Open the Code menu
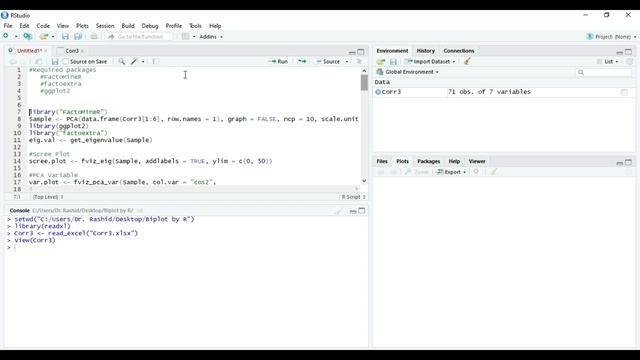Screen dimensions: 640x360 coord(43,26)
